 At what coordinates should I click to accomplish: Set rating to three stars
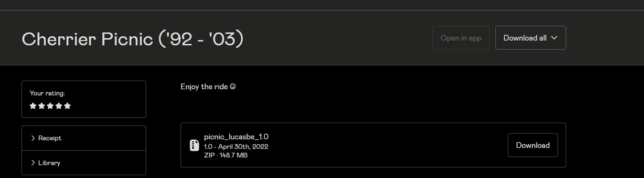[x=50, y=106]
